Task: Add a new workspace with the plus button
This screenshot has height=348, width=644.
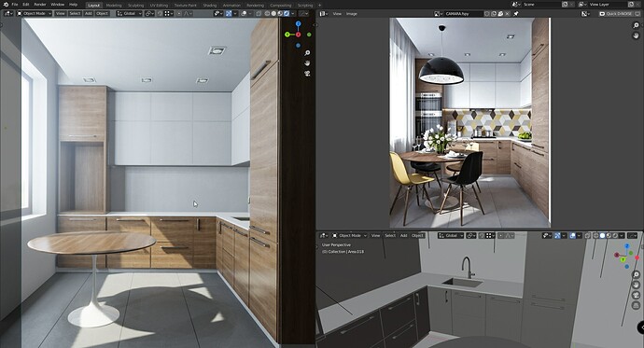Action: 320,6
